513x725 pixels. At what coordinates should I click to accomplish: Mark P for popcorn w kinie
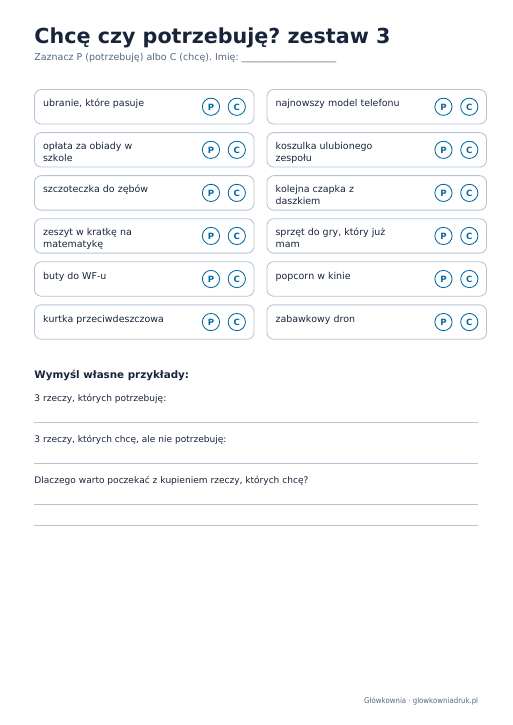[443, 279]
